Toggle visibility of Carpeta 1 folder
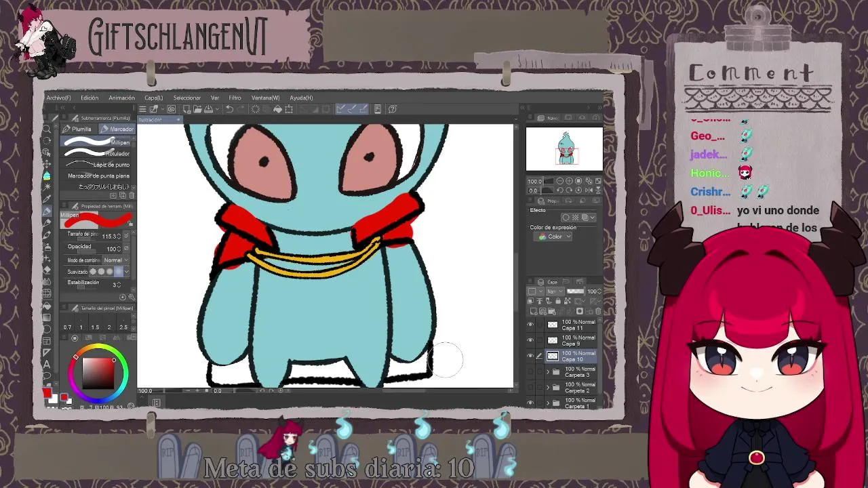This screenshot has height=488, width=868. [x=530, y=403]
